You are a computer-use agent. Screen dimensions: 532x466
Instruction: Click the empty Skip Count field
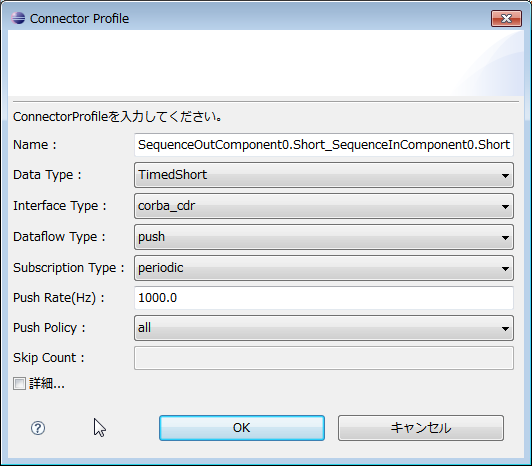click(324, 358)
